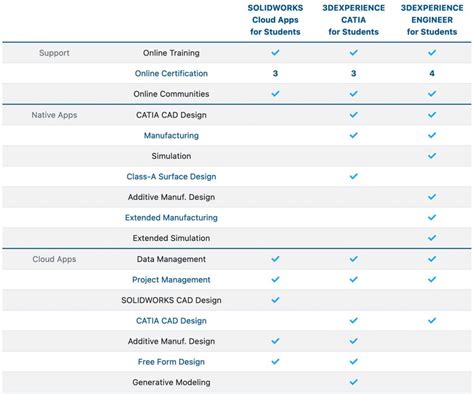Click the SOLIDWORKS Cloud Apps for Students header
Viewport: 474px width, 394px height.
click(x=275, y=20)
